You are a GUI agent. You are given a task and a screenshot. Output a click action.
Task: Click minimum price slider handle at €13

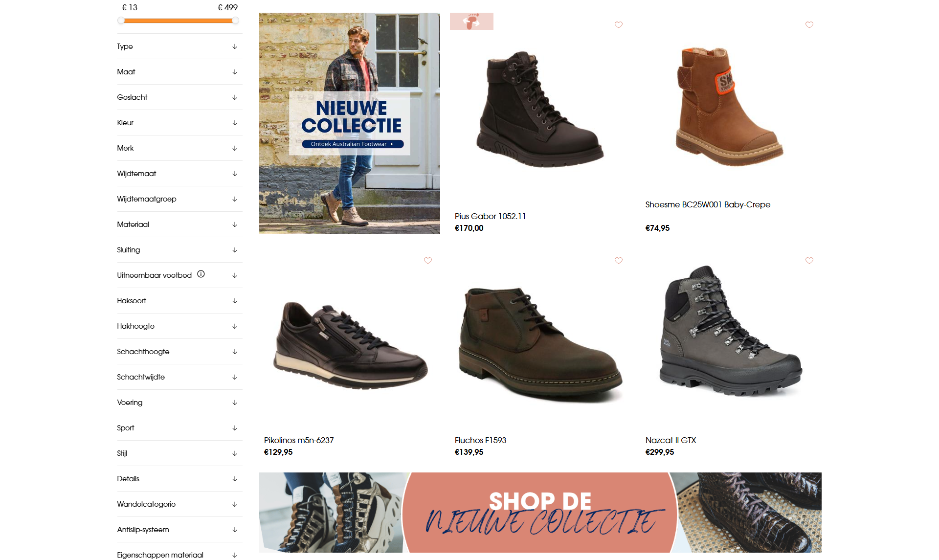[121, 21]
